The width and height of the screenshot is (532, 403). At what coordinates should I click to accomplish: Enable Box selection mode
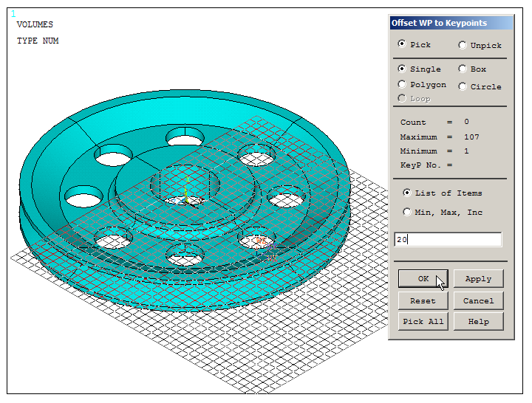tap(463, 69)
